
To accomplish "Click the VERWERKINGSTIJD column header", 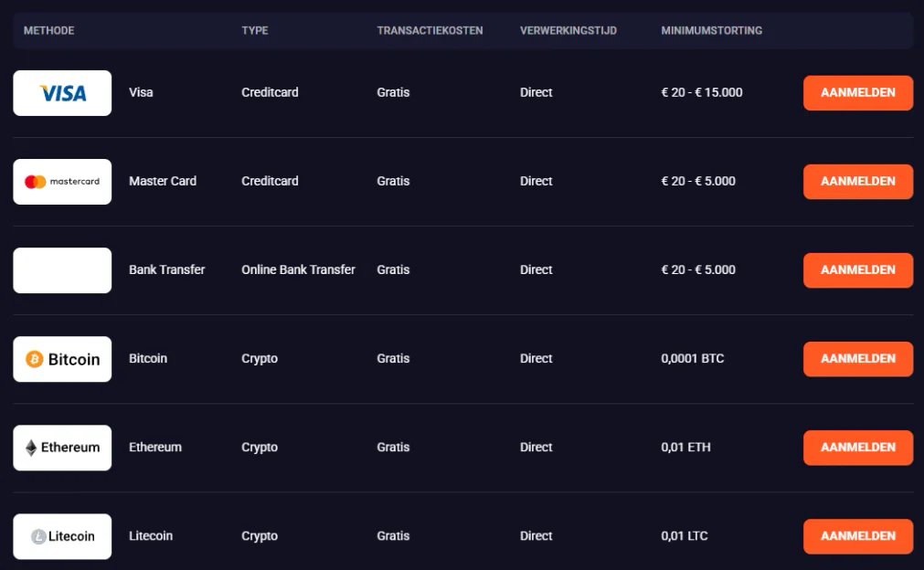I will (568, 31).
